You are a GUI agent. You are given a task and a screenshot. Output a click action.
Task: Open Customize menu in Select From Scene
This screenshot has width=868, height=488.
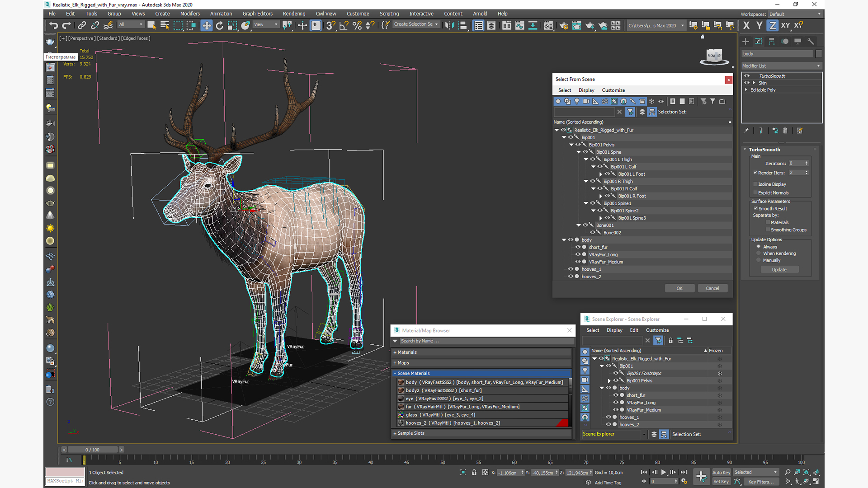(x=613, y=90)
